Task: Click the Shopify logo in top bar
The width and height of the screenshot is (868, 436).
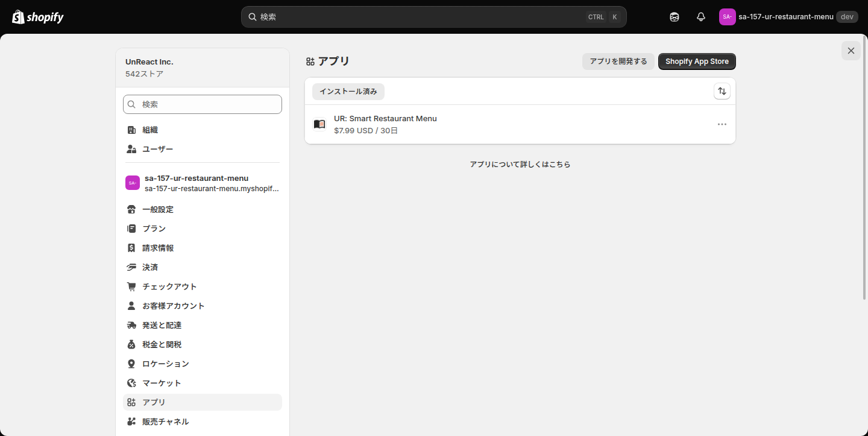Action: tap(38, 17)
